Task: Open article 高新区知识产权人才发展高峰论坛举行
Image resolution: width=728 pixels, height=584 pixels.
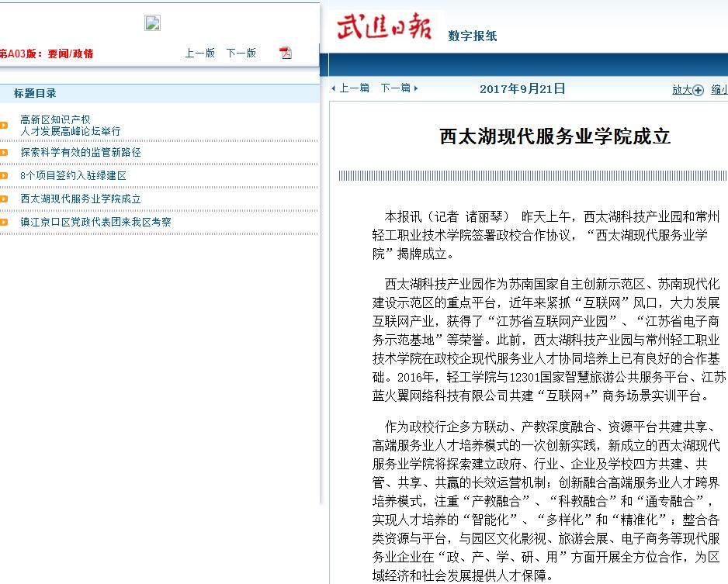Action: (x=70, y=125)
